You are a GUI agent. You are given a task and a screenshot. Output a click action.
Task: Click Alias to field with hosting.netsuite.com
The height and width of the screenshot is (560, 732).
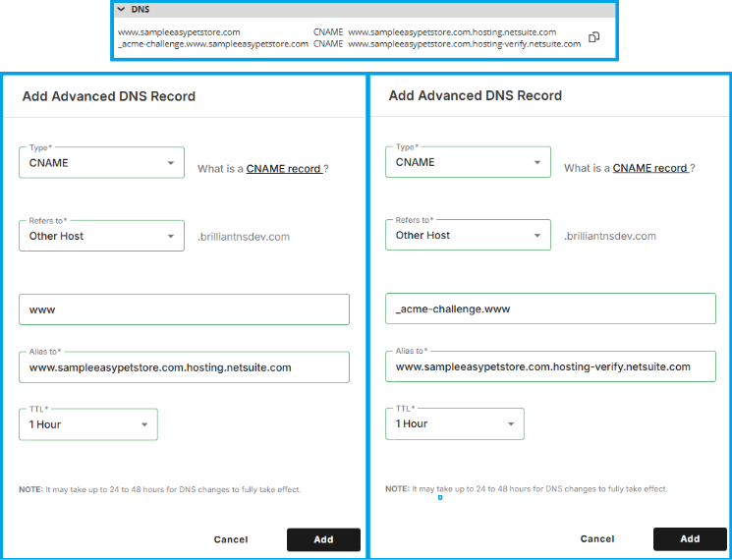tap(184, 367)
